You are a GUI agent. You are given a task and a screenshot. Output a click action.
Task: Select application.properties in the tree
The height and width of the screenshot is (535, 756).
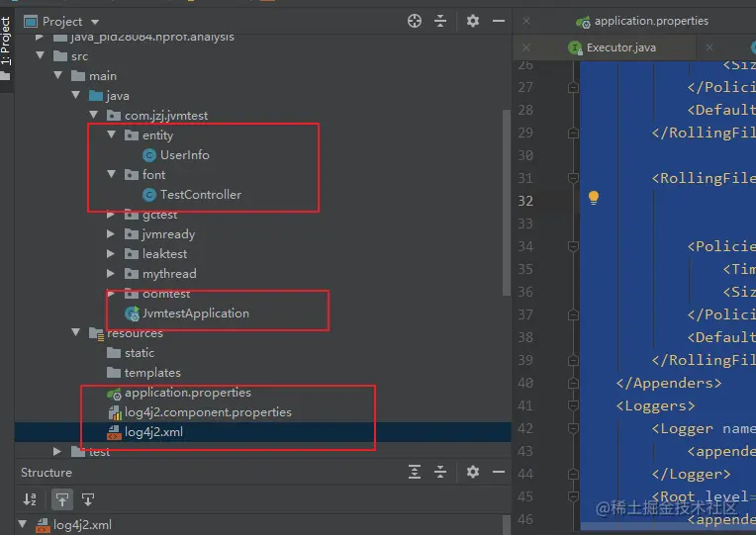click(x=188, y=393)
